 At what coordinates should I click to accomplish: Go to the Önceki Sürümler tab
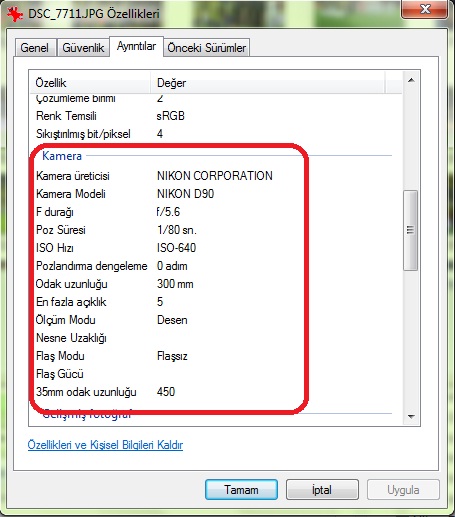(207, 48)
